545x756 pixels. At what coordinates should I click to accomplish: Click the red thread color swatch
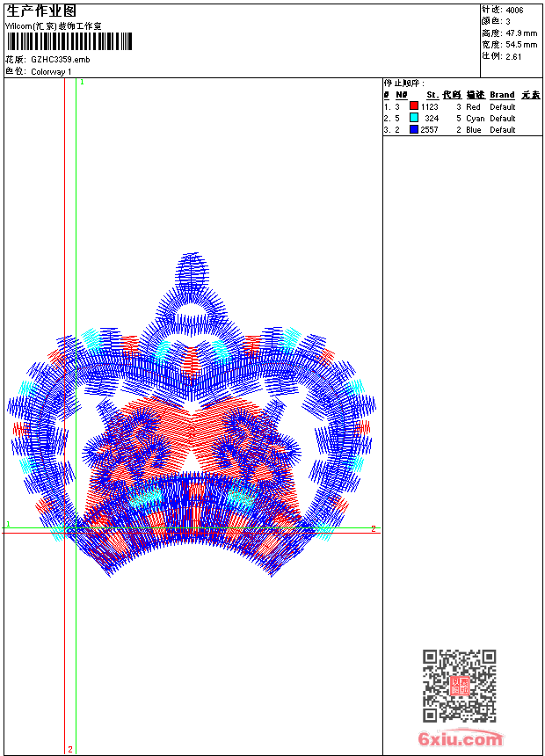coord(414,105)
